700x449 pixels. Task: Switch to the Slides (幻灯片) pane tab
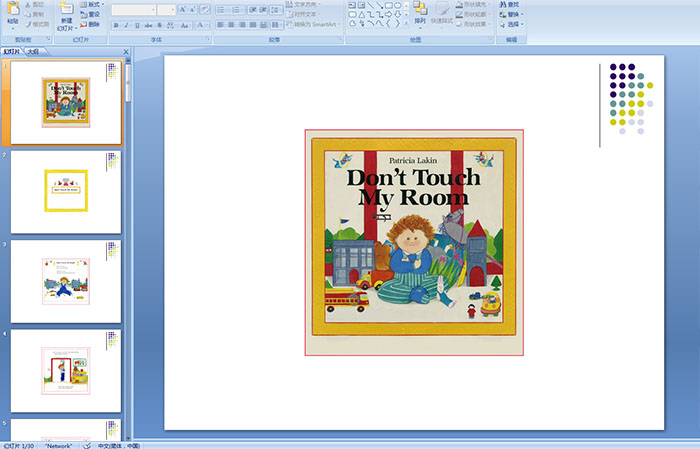12,52
